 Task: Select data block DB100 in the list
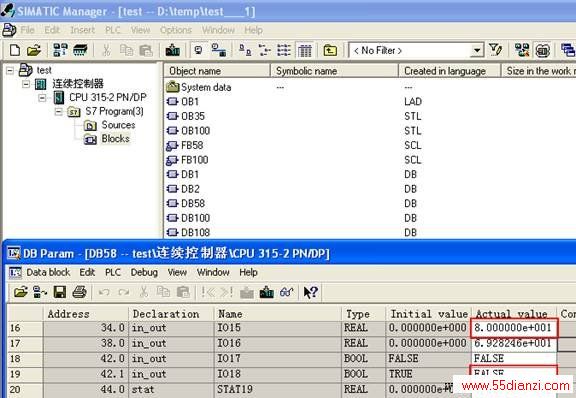tap(188, 218)
